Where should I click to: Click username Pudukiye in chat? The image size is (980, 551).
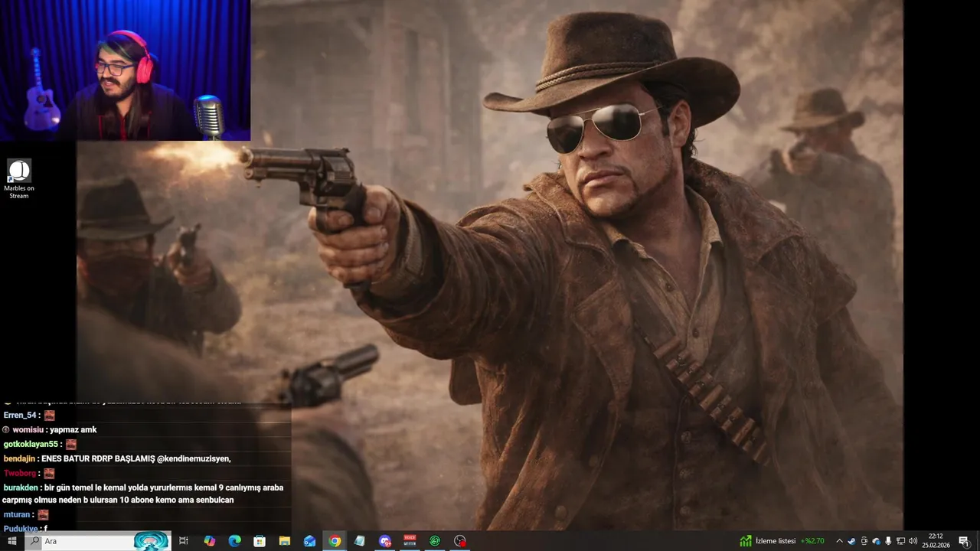coord(21,528)
